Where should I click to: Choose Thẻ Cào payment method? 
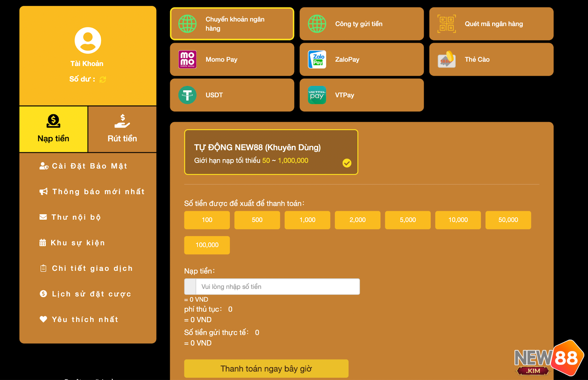click(491, 60)
